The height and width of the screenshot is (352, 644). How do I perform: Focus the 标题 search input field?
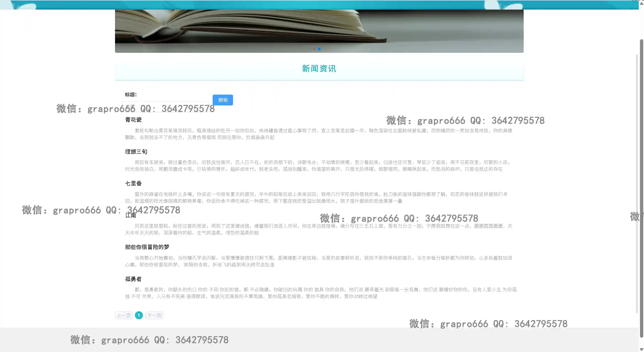pos(166,106)
